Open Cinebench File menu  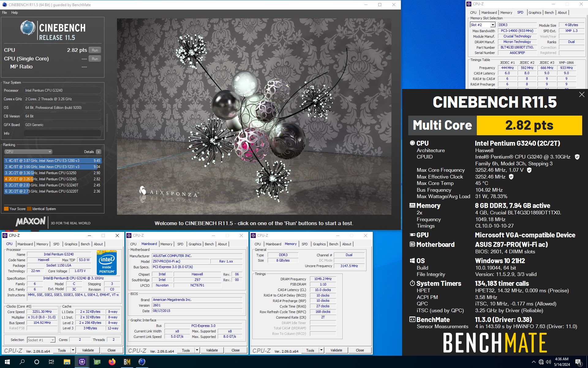coord(5,13)
